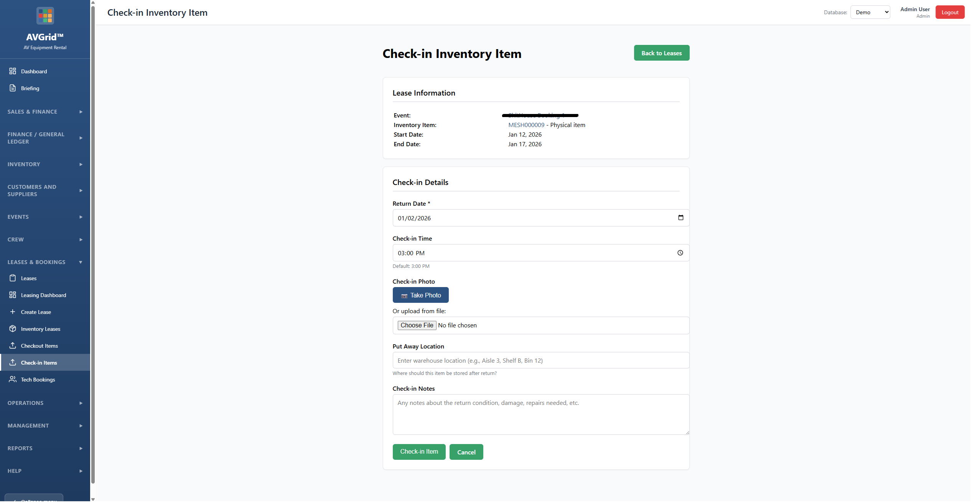The width and height of the screenshot is (980, 502).
Task: Select Create Lease in the sidebar
Action: tap(36, 312)
